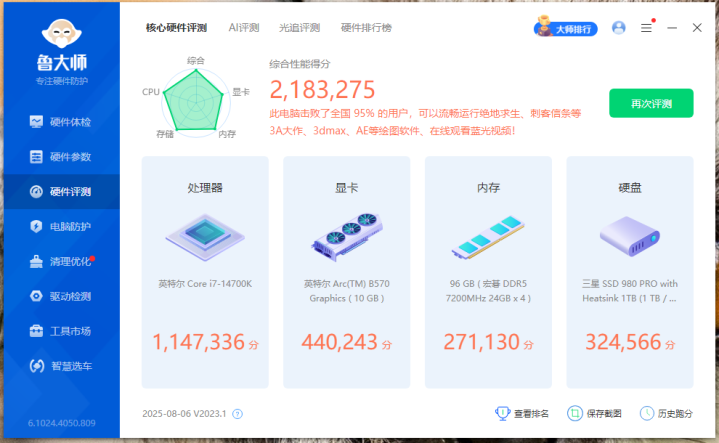Click the 6.1024.4050.809 build number
719x443 pixels.
pyautogui.click(x=62, y=423)
